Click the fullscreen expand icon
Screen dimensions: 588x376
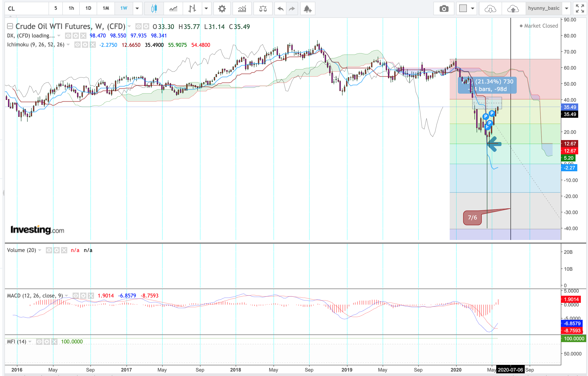(580, 8)
